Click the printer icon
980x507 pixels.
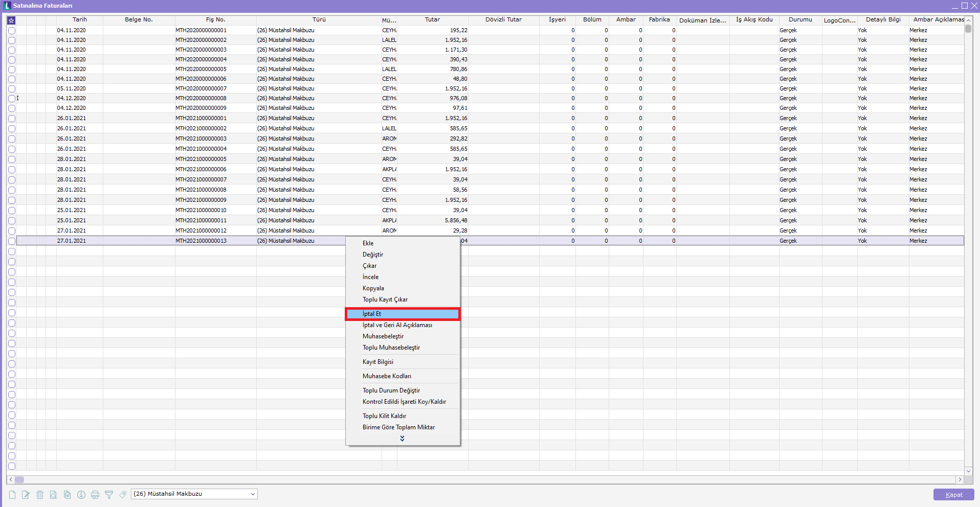(95, 495)
